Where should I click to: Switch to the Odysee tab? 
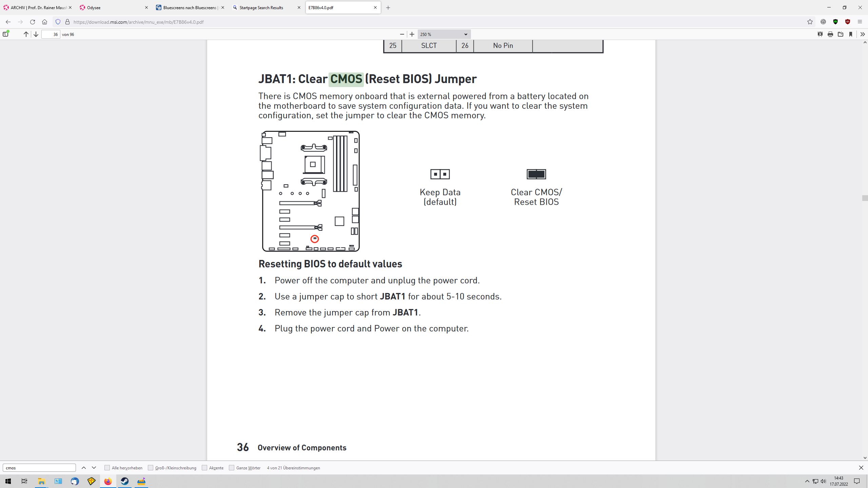pos(112,7)
